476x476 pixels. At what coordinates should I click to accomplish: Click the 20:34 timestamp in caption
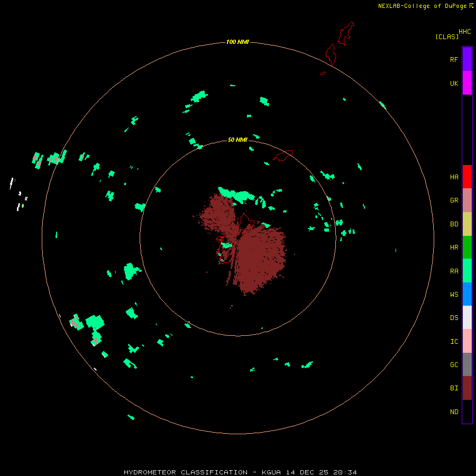[345, 472]
